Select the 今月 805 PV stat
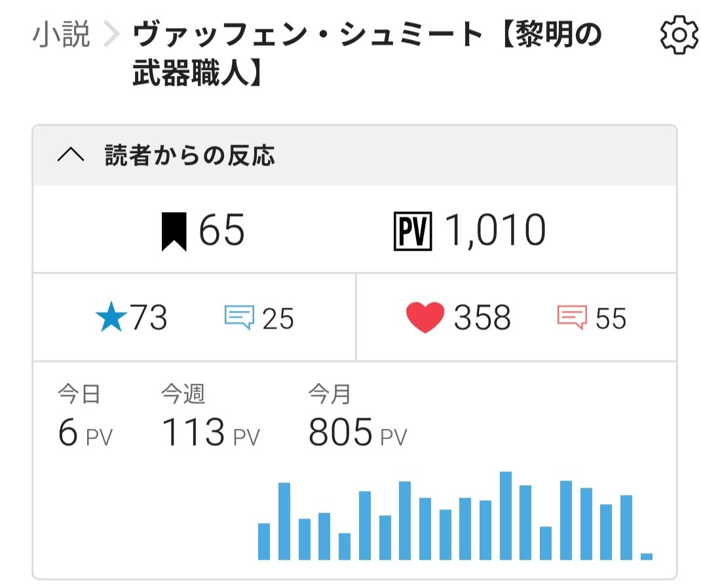Viewport: 701px width, 588px height. (x=358, y=416)
